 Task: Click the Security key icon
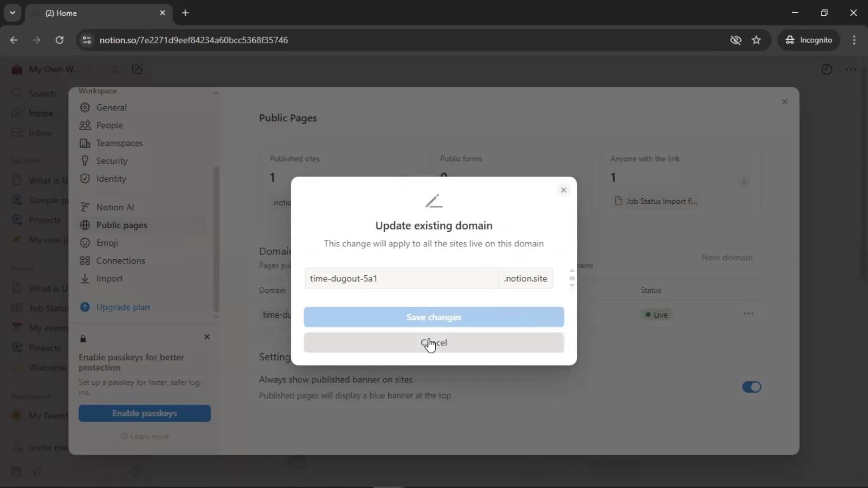coord(85,161)
